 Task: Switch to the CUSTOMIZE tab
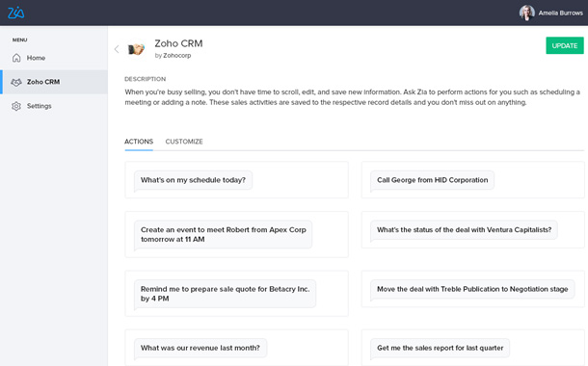tap(184, 142)
